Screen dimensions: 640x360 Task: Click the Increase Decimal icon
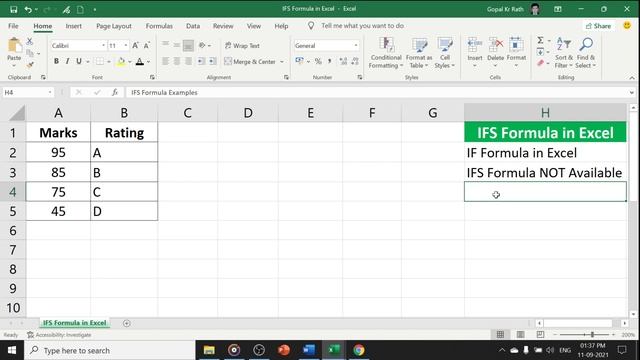[343, 62]
